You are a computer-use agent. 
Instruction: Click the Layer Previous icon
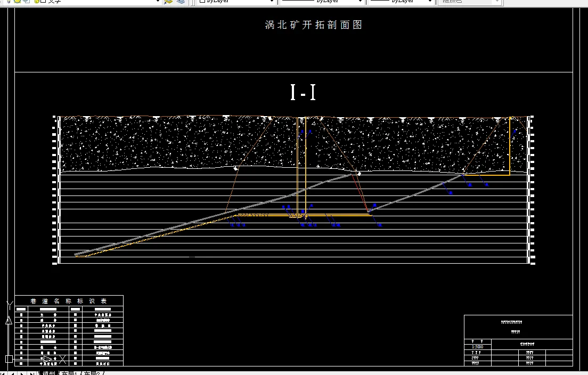point(181,1)
